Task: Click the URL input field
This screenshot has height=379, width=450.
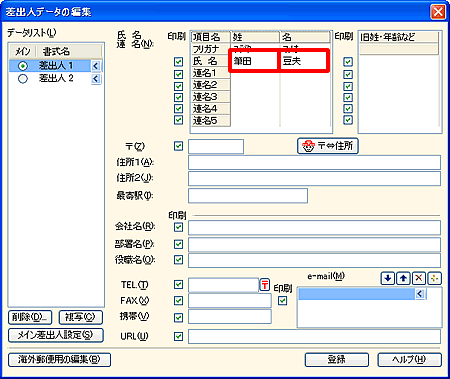Action: coord(314,336)
